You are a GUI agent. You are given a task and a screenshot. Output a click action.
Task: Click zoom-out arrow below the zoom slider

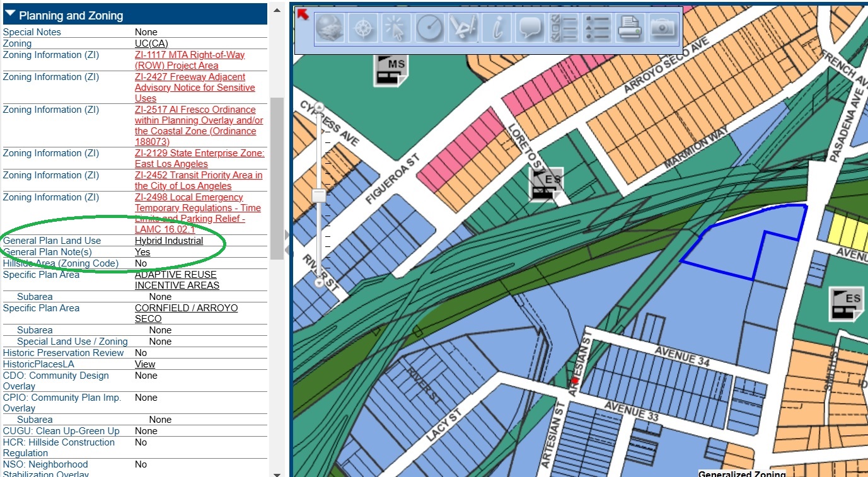pos(319,283)
